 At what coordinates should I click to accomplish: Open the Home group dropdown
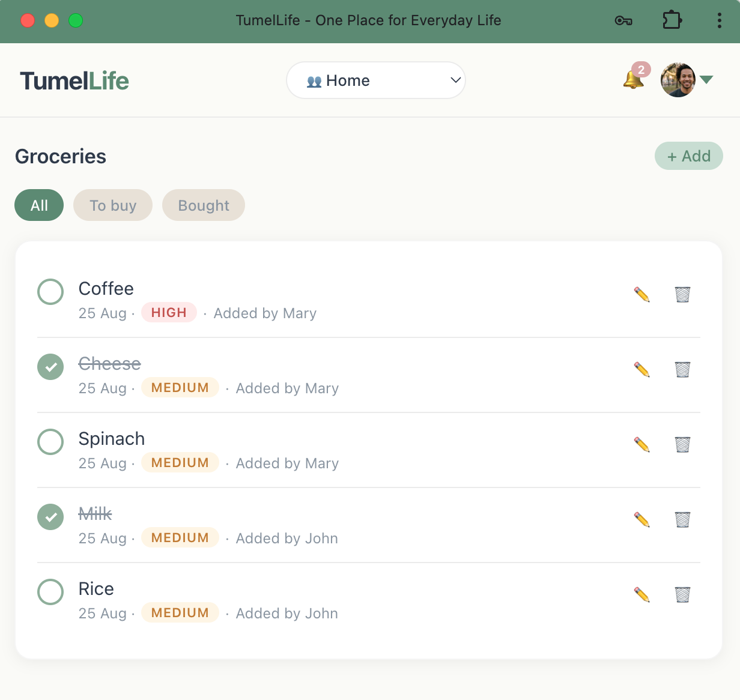point(376,80)
